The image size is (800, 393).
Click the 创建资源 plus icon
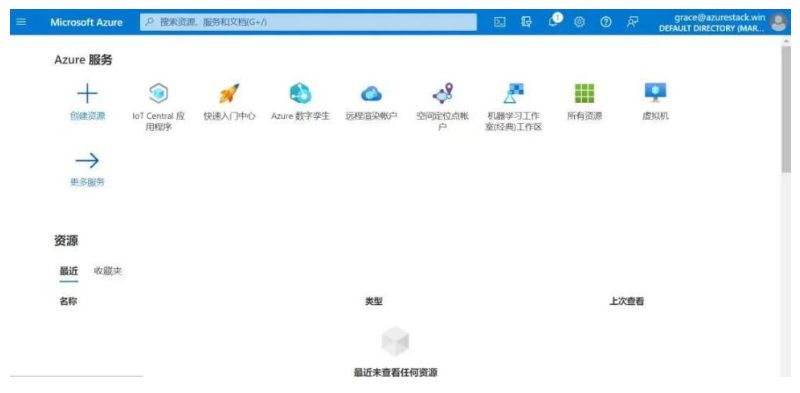point(87,94)
